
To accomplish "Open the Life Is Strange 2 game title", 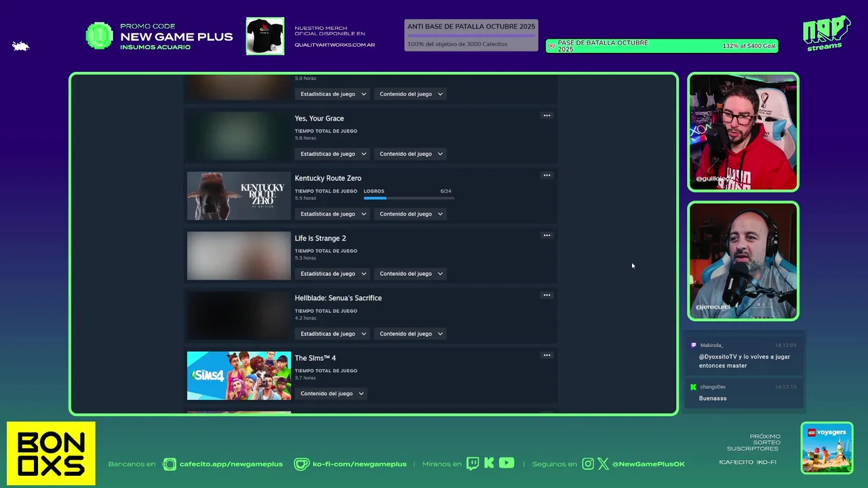I will 320,238.
